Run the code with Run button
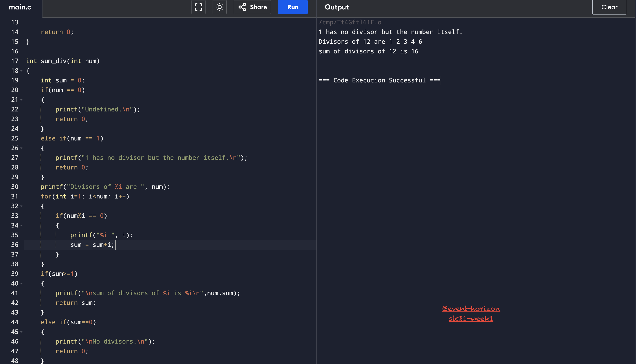Viewport: 636px width, 364px height. tap(293, 7)
